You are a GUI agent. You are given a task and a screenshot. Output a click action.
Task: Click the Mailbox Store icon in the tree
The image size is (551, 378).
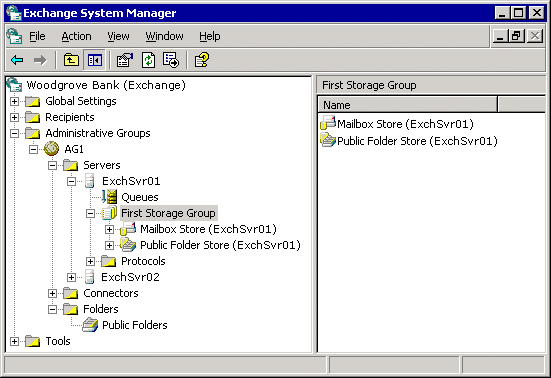pos(128,229)
